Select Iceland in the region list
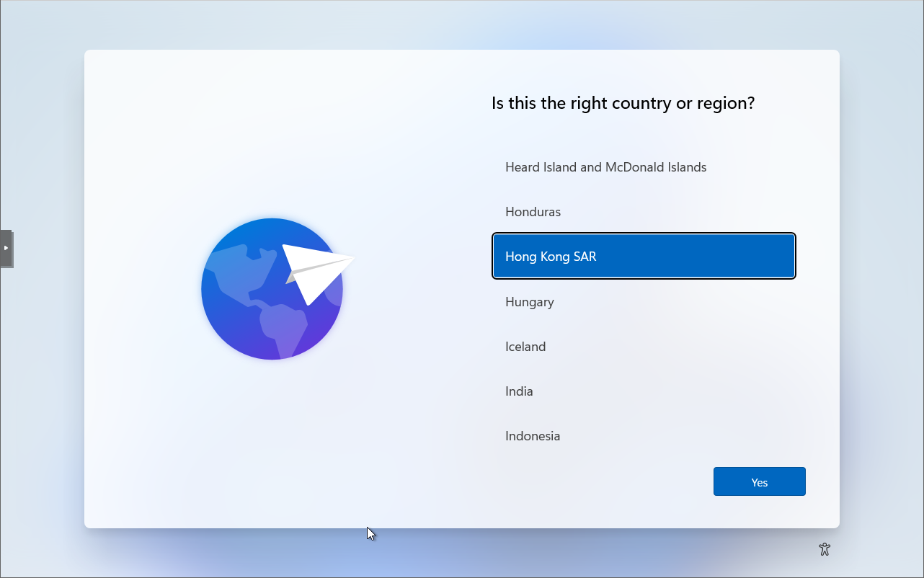 point(525,347)
